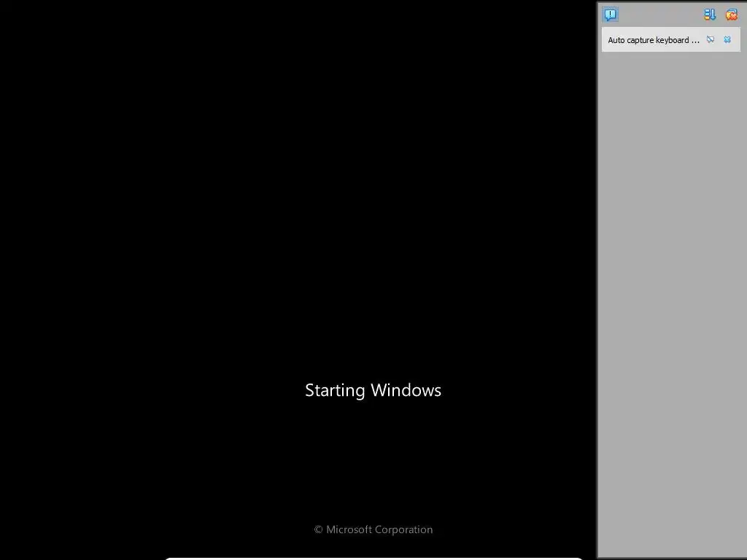Expand the 'Auto capture keyboard ...' notification text
This screenshot has height=560, width=747.
(654, 40)
